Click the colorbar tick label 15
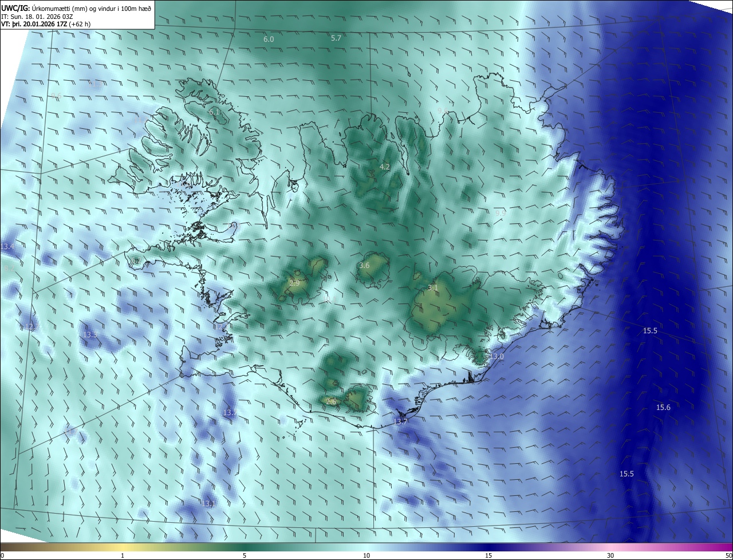This screenshot has width=733, height=560. click(x=488, y=555)
